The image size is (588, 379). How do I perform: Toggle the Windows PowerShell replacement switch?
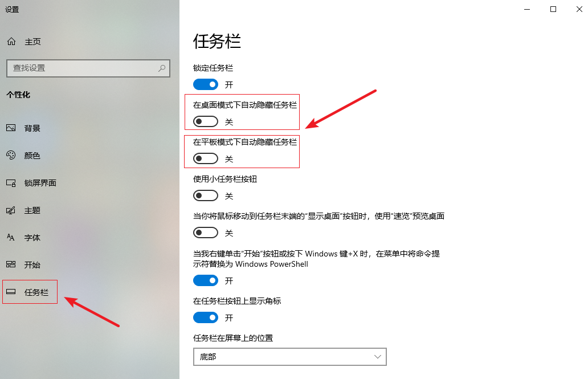(206, 280)
